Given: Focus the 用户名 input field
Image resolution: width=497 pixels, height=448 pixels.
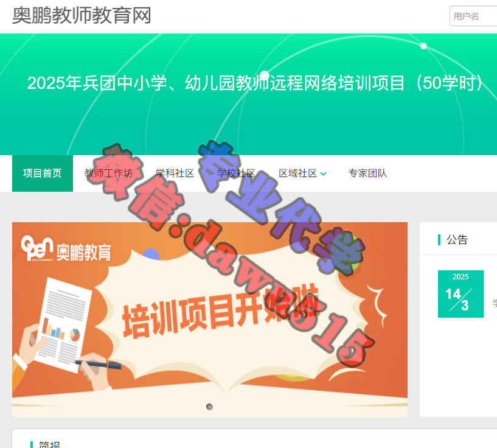Looking at the screenshot, I should click(x=473, y=16).
